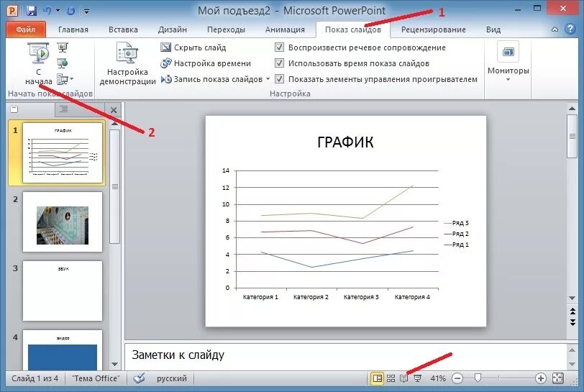
Task: Go to next slide double-arrow button
Action: coord(572,323)
